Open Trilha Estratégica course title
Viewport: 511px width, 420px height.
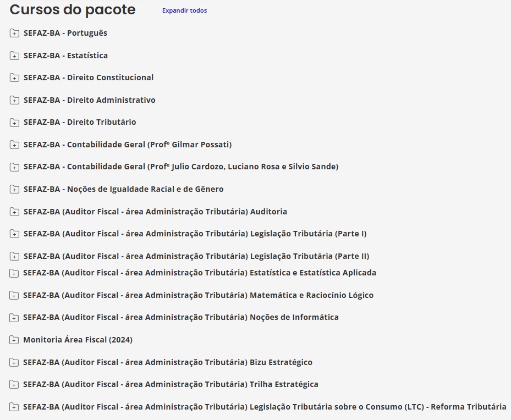(171, 385)
